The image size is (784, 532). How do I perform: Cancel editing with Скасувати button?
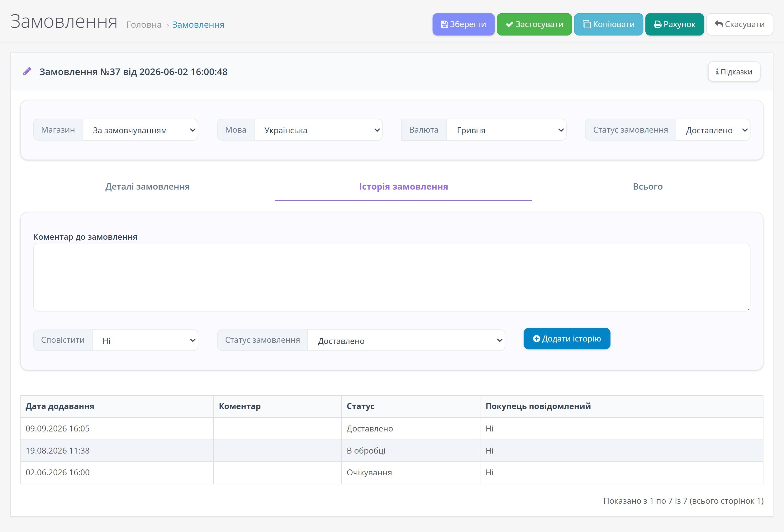pos(739,24)
